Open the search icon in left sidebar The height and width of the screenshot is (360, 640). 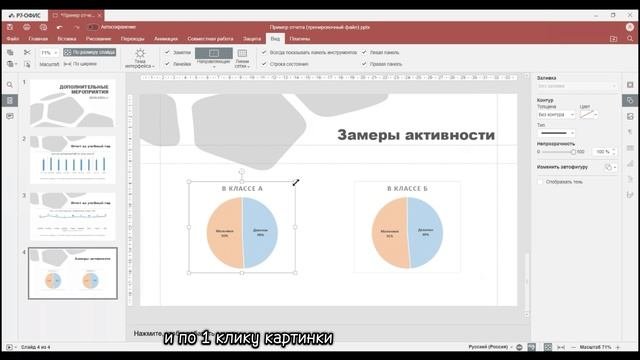coord(10,85)
